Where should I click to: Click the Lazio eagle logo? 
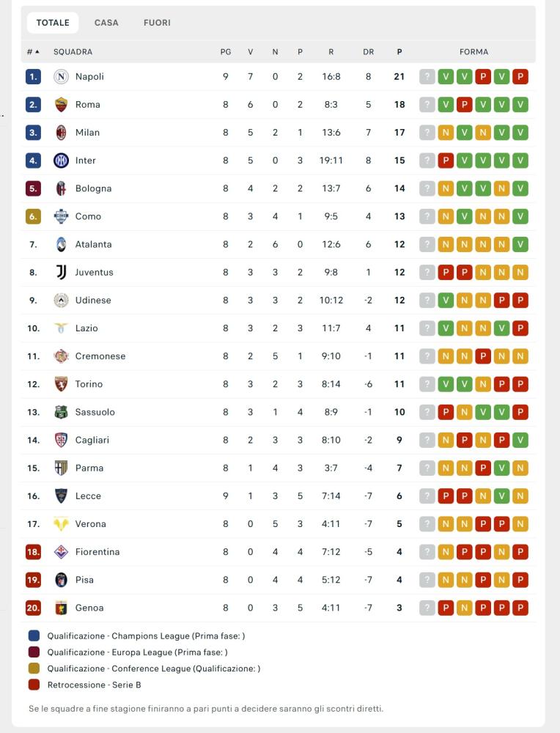(x=62, y=328)
